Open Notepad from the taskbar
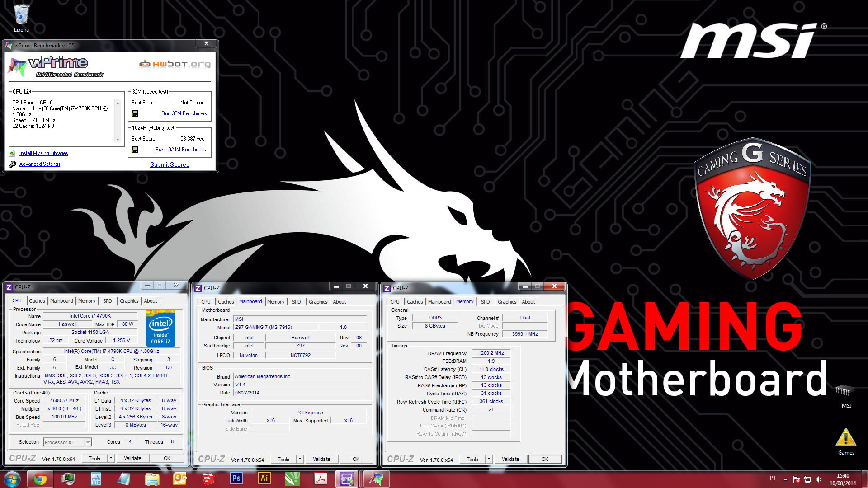 (124, 479)
